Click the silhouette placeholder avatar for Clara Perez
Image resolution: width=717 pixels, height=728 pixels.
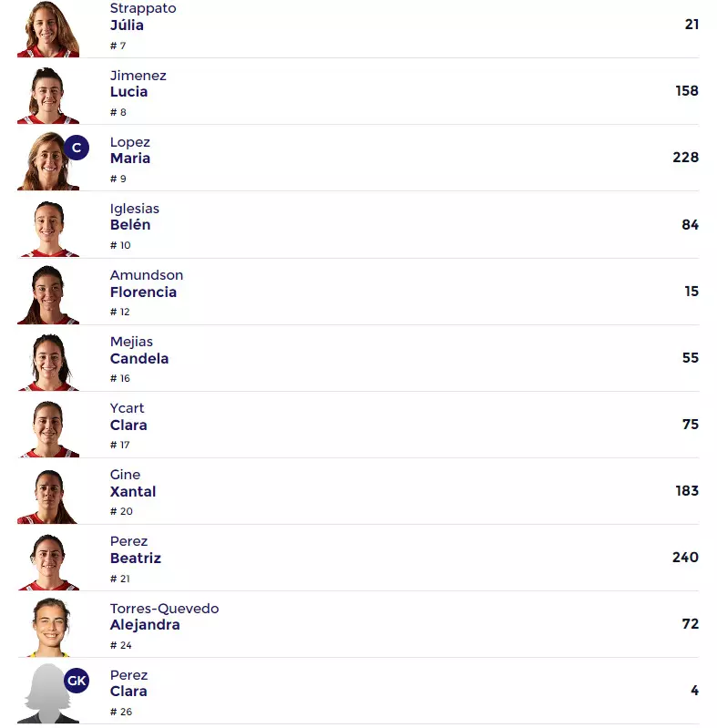pos(46,697)
